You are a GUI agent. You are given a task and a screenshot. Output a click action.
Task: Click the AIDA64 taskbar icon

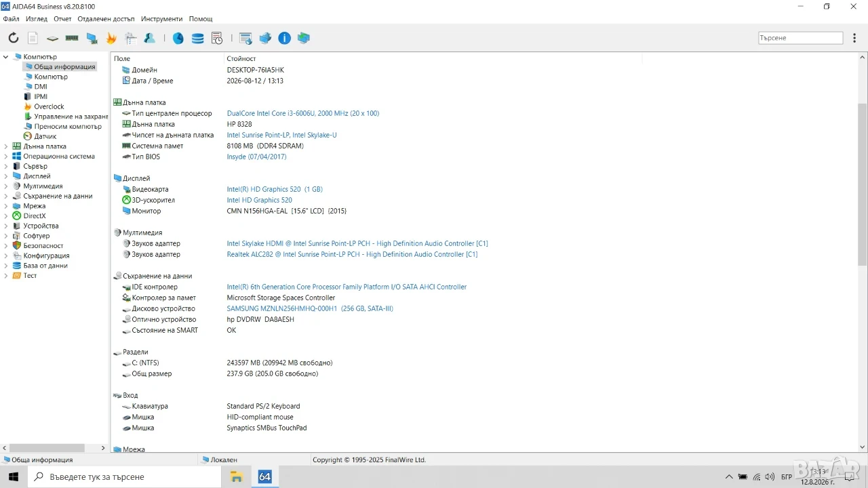click(265, 476)
